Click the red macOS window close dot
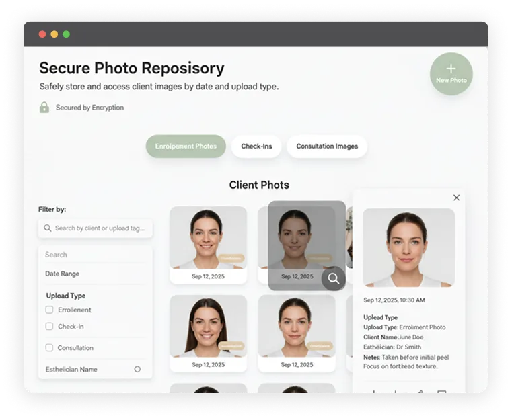The height and width of the screenshot is (420, 512). coord(42,34)
